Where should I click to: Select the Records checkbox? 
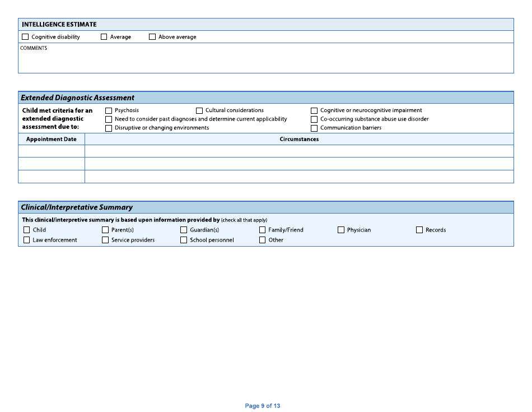click(x=419, y=230)
